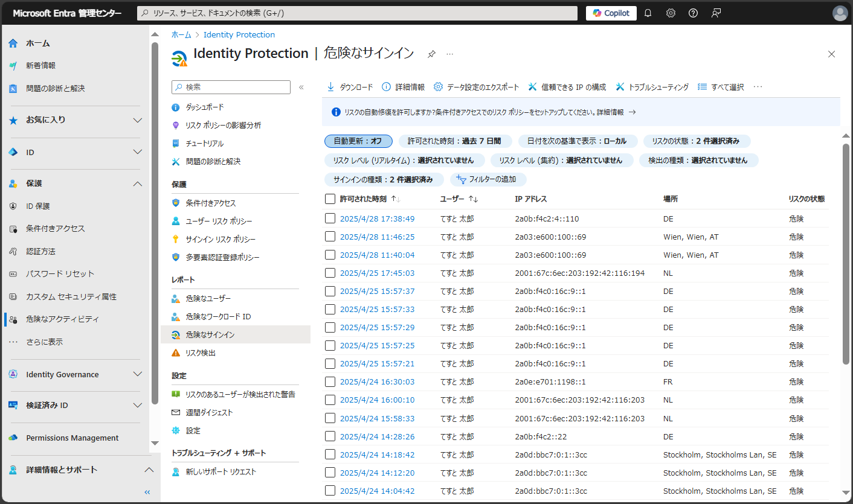Expand the ID section in sidebar

click(137, 152)
